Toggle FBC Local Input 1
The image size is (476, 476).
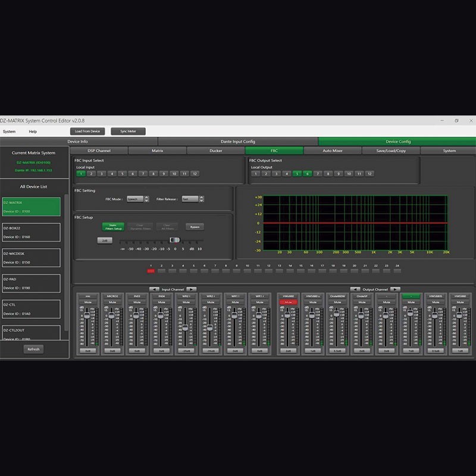[81, 174]
